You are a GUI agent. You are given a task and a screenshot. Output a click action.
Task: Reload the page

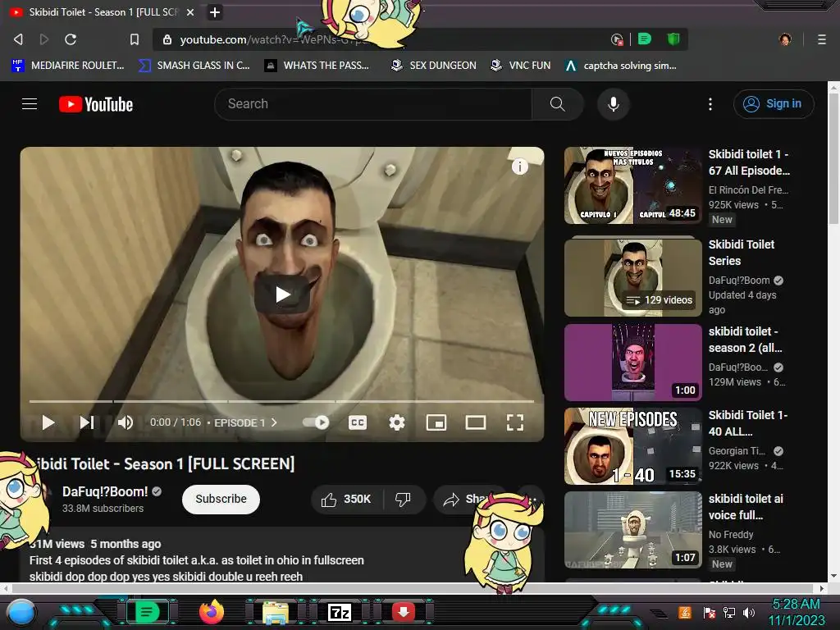pos(71,39)
